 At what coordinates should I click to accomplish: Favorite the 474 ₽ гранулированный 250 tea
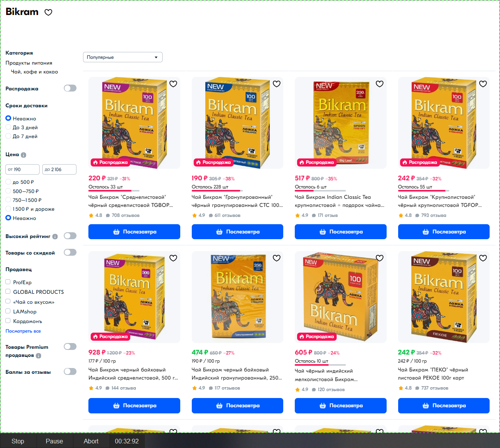277,258
